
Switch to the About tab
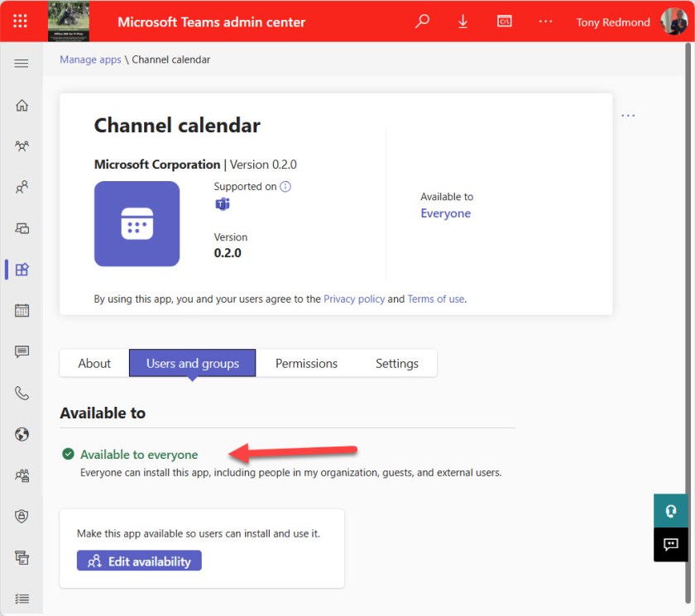pos(94,363)
